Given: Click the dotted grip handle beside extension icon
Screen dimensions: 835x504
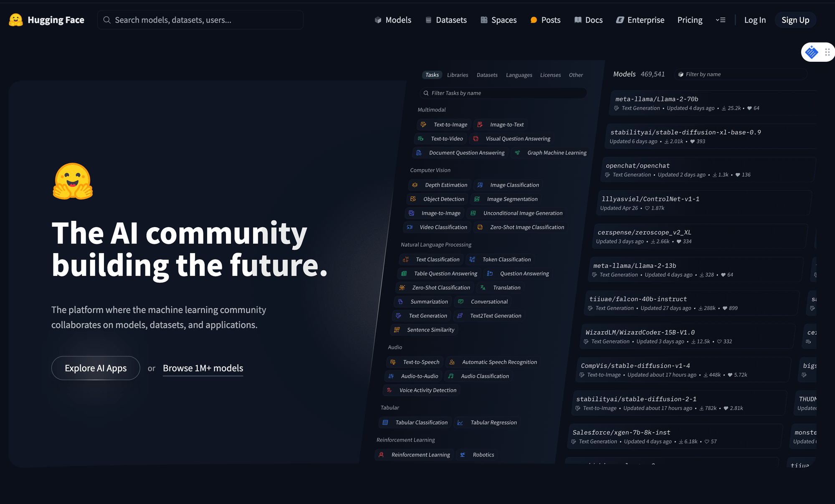Looking at the screenshot, I should (x=827, y=52).
